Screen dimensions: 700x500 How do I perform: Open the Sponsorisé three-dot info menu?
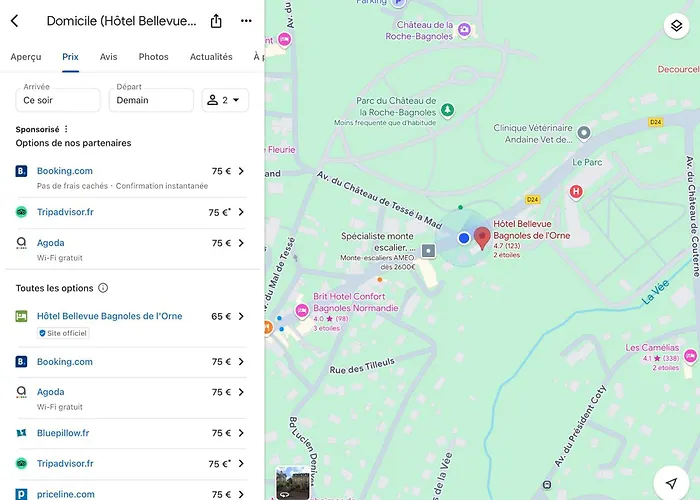pos(66,129)
